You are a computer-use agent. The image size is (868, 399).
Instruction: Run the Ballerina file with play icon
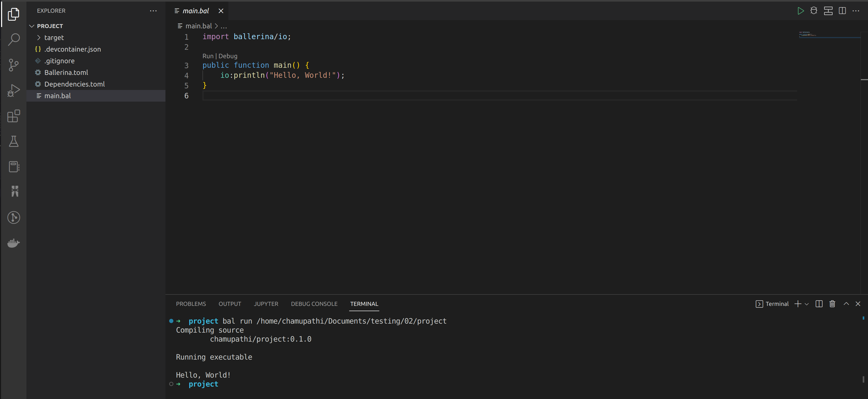(x=801, y=11)
